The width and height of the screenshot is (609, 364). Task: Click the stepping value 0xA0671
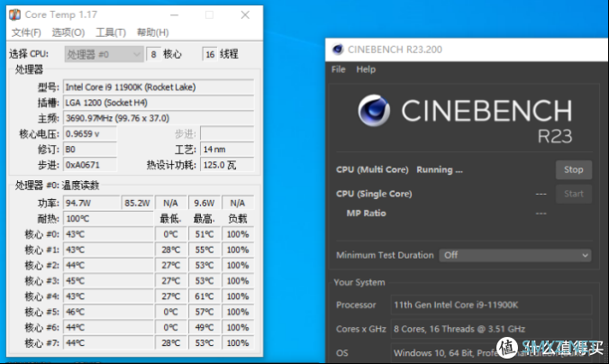pyautogui.click(x=90, y=165)
